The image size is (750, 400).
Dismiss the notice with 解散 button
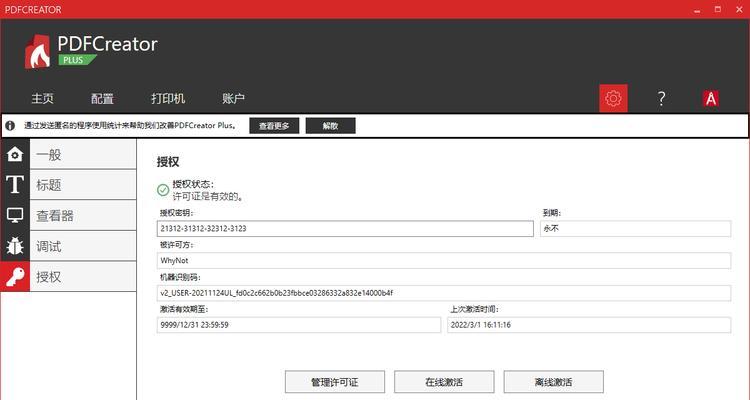point(331,126)
